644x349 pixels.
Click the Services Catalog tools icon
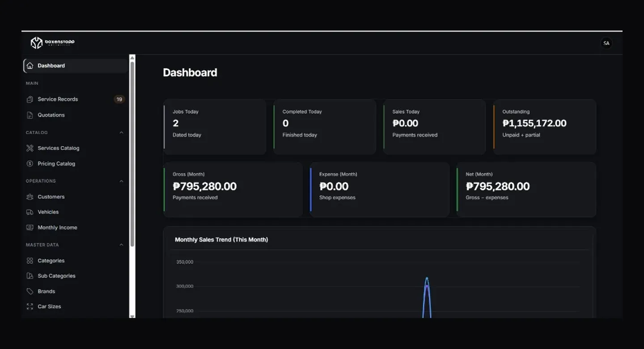pos(30,148)
